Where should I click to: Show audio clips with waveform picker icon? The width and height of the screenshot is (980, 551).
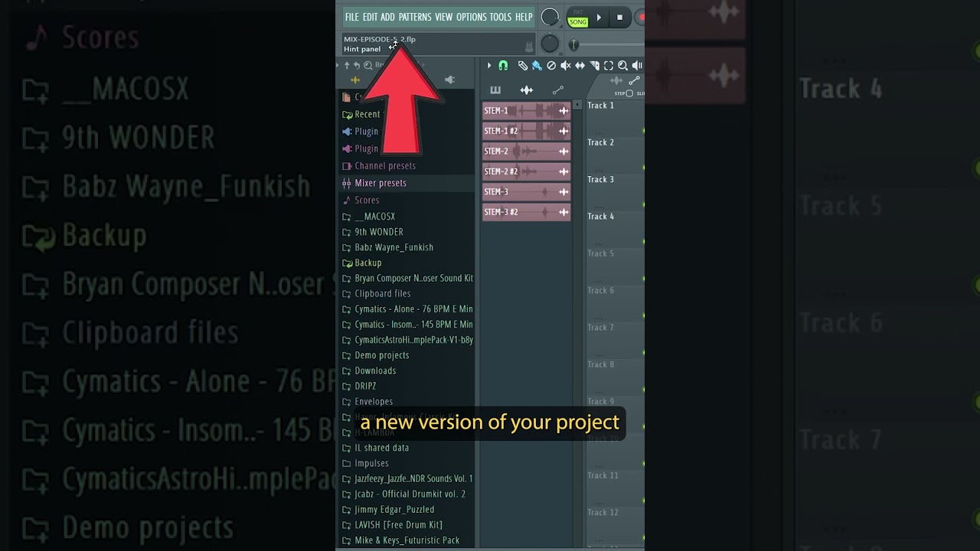tap(527, 90)
